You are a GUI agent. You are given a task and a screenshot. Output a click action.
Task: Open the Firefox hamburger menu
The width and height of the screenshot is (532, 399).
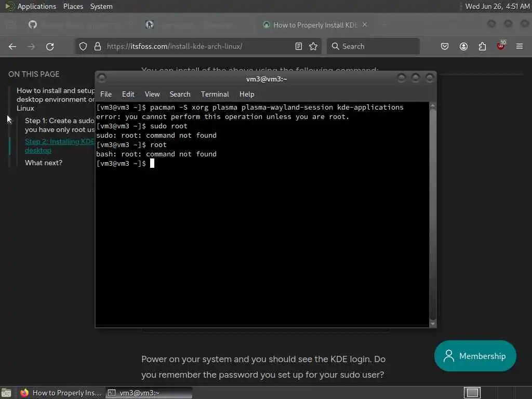click(520, 46)
